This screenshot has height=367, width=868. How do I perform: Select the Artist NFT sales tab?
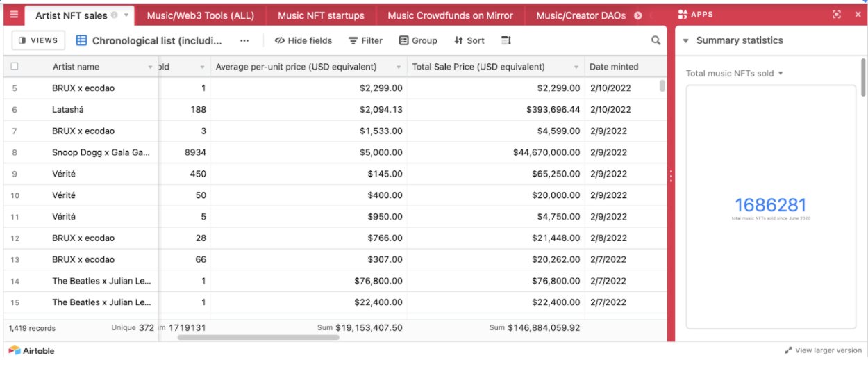(72, 15)
